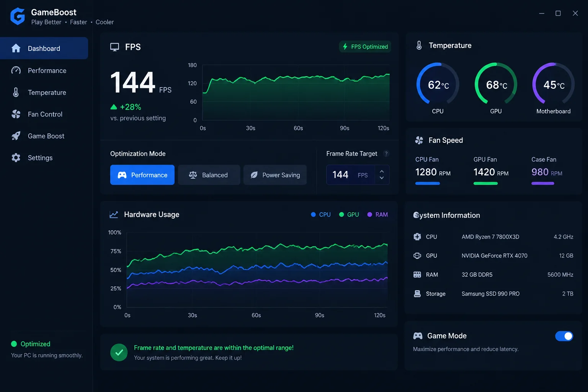Click the Storage drive icon
Screen dimensions: 588x392
(417, 294)
